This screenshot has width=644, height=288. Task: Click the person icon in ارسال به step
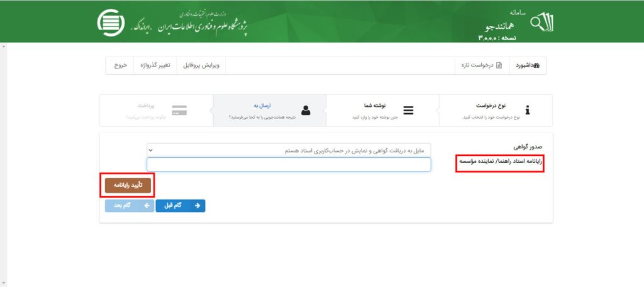click(x=306, y=110)
